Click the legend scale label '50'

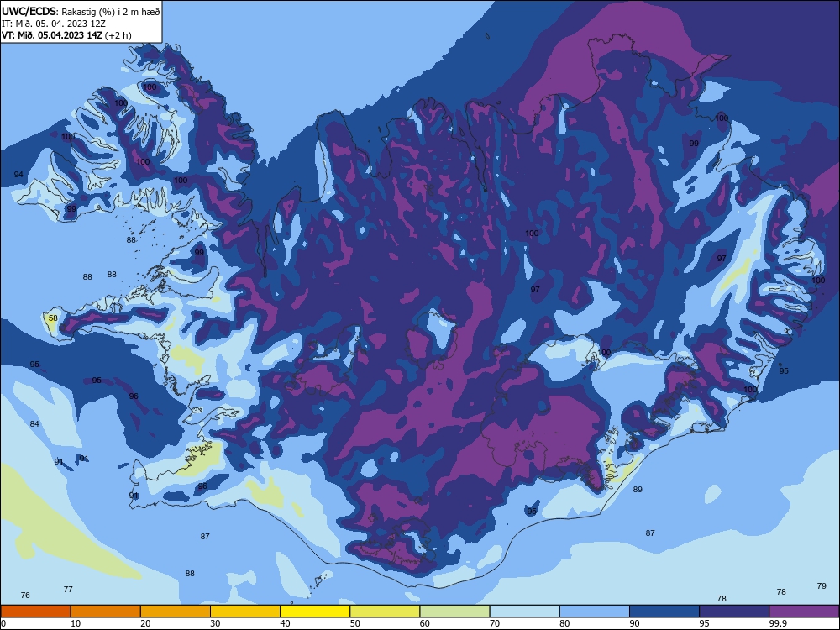click(355, 623)
